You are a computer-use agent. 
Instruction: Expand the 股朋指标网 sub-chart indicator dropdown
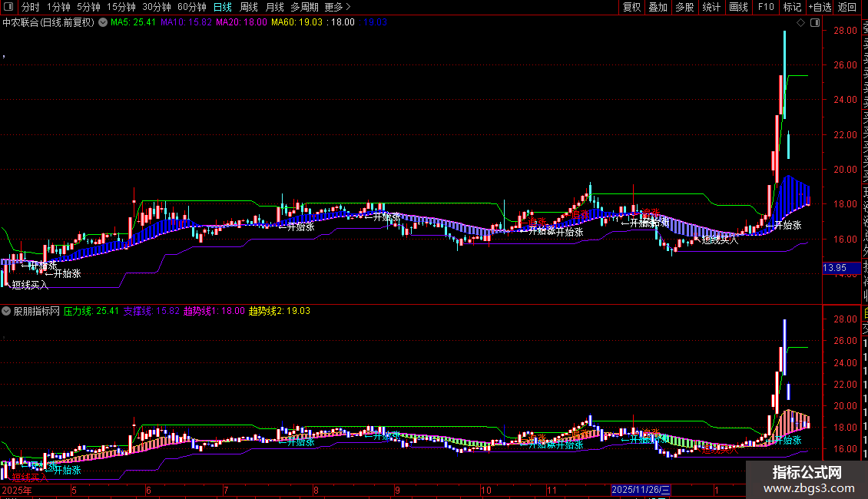(x=7, y=312)
